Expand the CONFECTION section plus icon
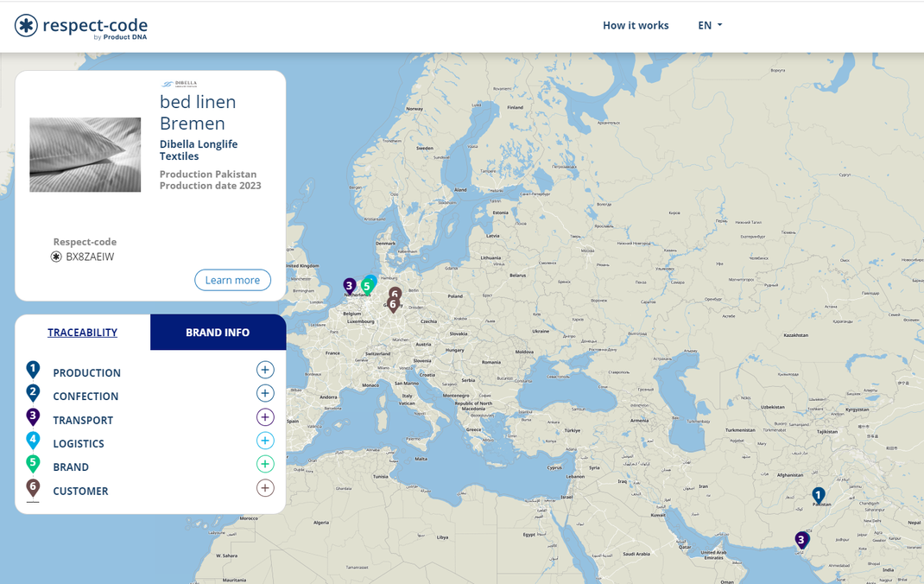924x584 pixels. [x=265, y=394]
